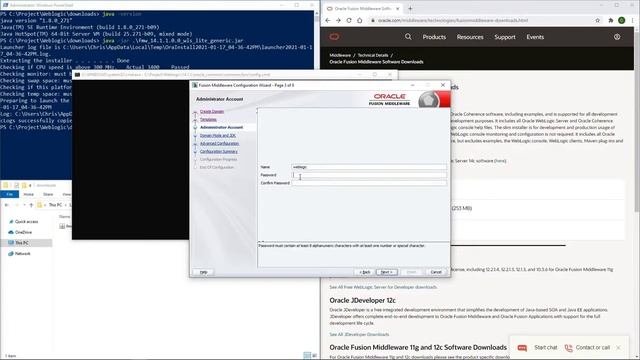Screen dimensions: 640x360
Task: Click the Name field in the wizard
Action: click(x=369, y=167)
